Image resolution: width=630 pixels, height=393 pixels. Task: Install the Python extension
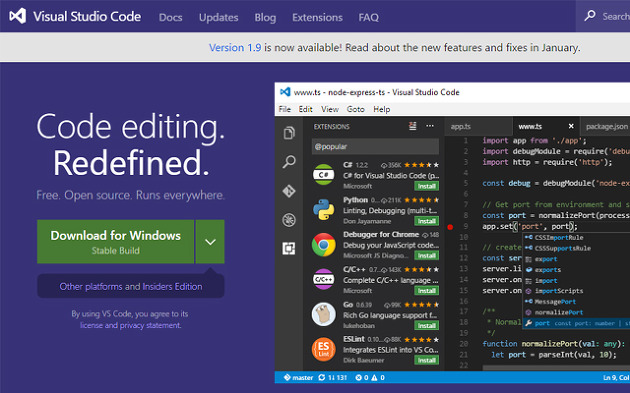point(426,221)
